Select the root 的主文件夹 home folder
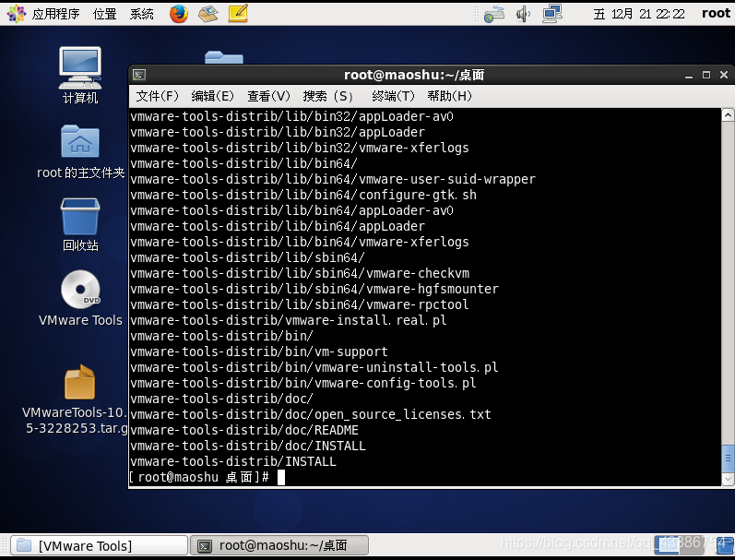 pyautogui.click(x=80, y=151)
